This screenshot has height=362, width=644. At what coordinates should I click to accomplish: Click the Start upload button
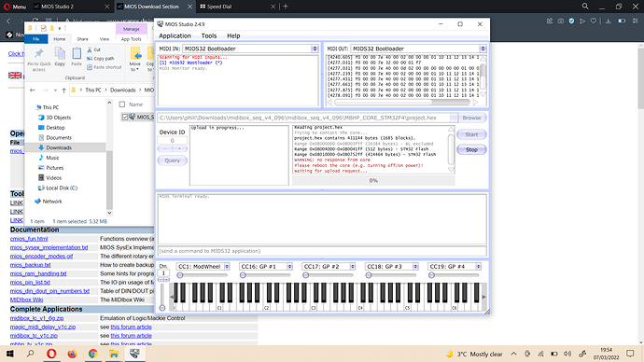coord(471,134)
